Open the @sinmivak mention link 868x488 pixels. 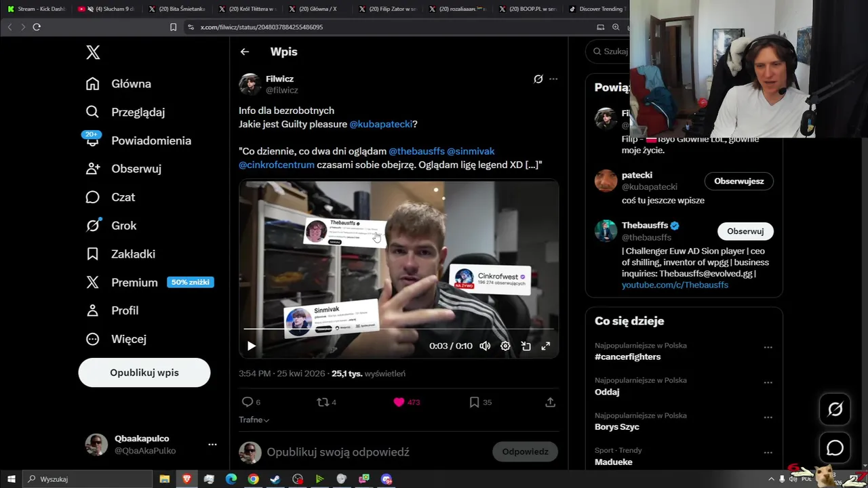[471, 151]
